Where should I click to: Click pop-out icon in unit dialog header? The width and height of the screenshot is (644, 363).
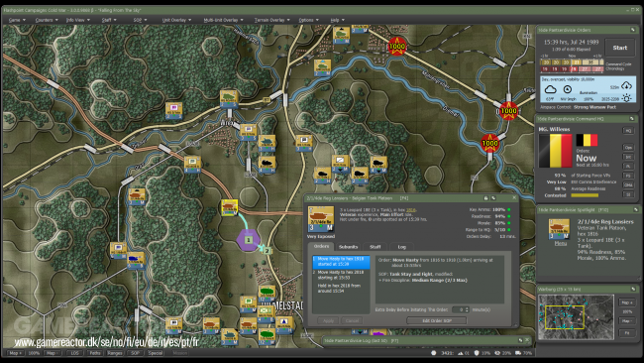(493, 198)
